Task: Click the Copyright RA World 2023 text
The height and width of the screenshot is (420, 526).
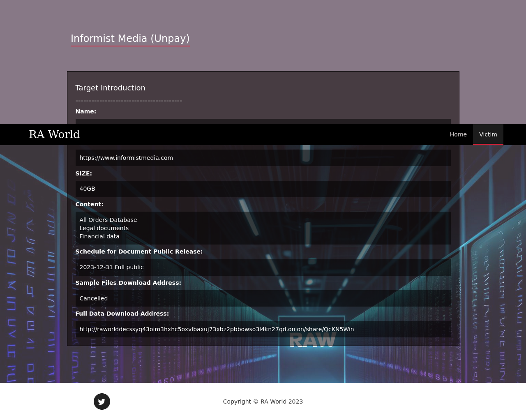Action: (263, 402)
